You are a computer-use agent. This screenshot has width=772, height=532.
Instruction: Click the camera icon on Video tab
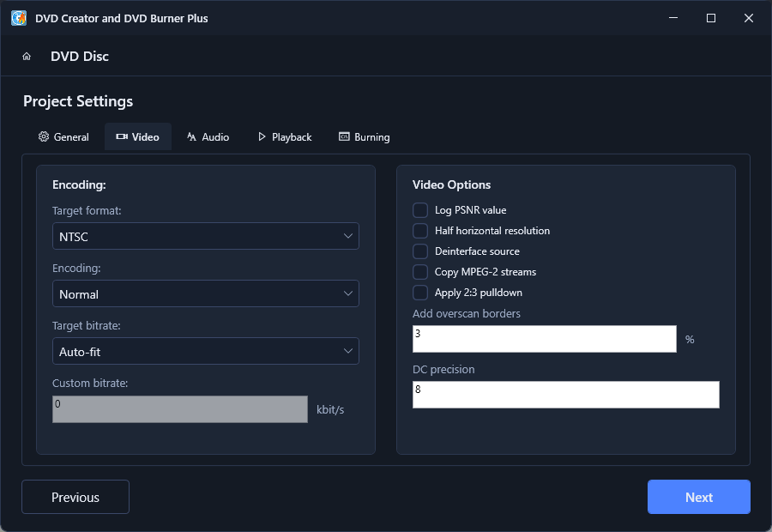[x=122, y=136]
